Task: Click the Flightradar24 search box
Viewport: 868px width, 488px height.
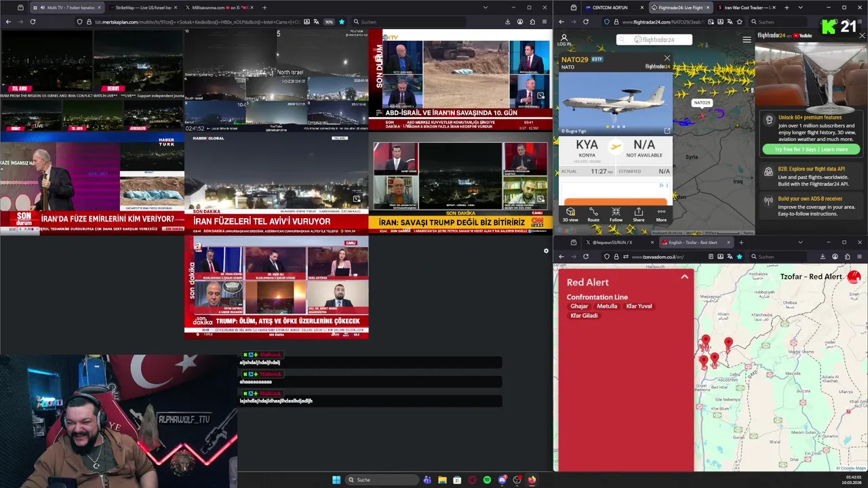Action: 654,40
